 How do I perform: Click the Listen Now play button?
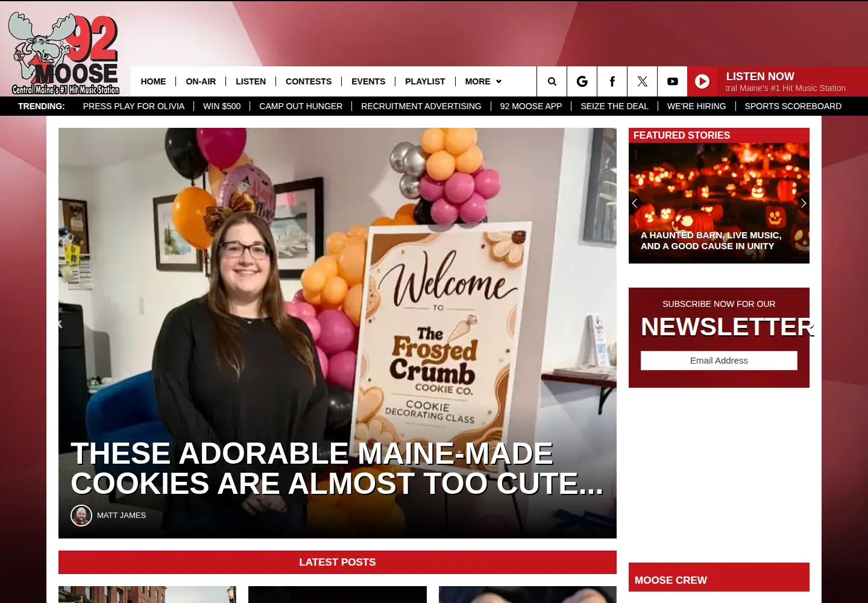click(x=702, y=81)
